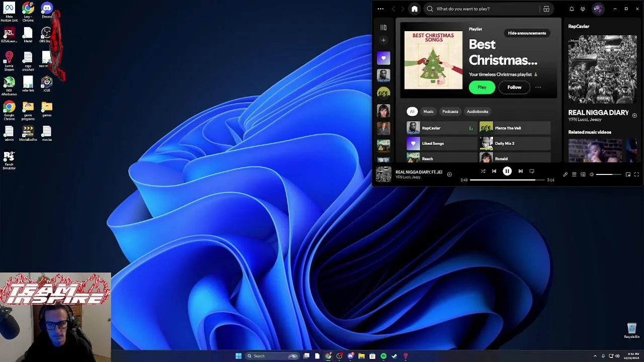Expand Your Library sidebar
The height and width of the screenshot is (362, 644).
(x=383, y=27)
